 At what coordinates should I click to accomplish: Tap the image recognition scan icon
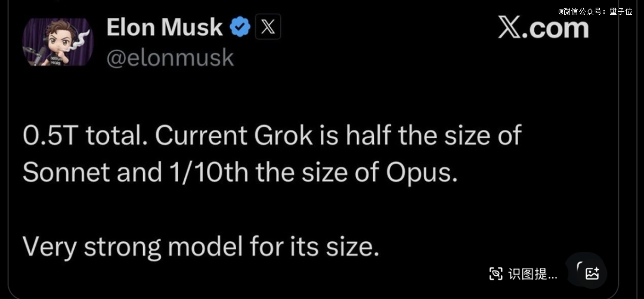[x=496, y=274]
